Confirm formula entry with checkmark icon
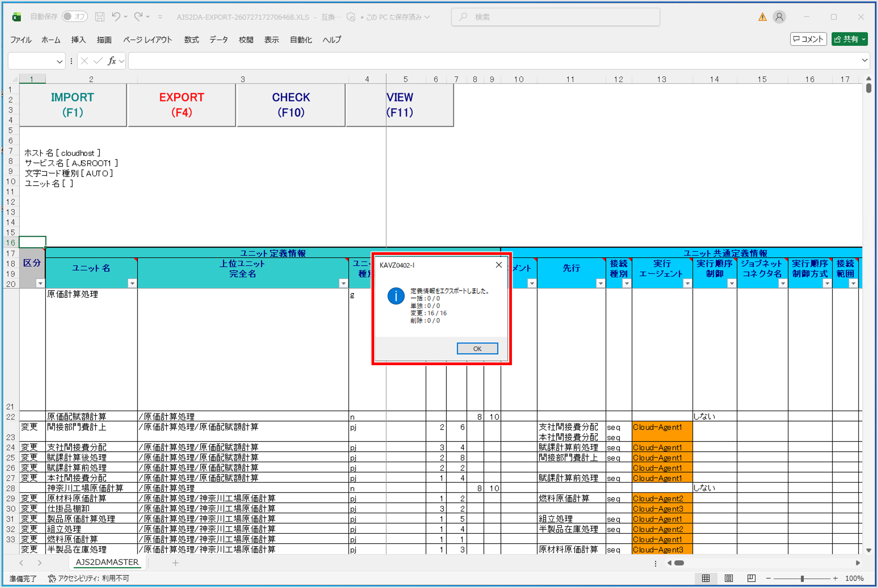Image resolution: width=878 pixels, height=588 pixels. coord(98,61)
